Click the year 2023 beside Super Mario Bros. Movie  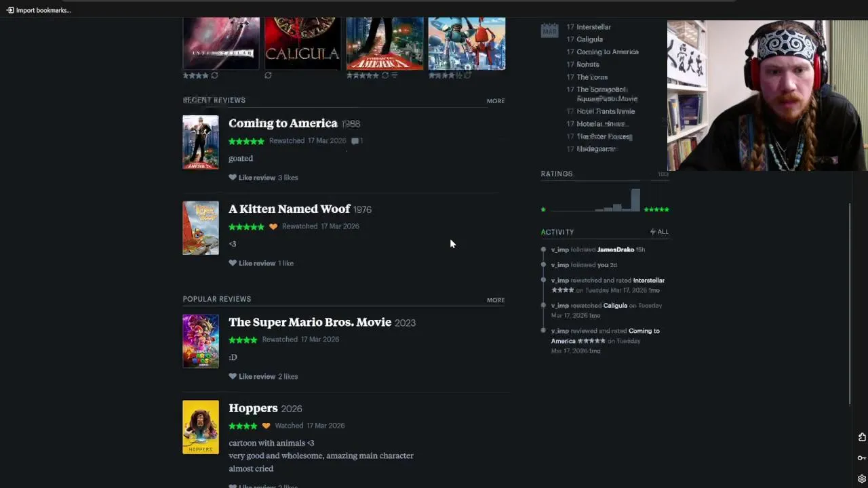(x=405, y=323)
